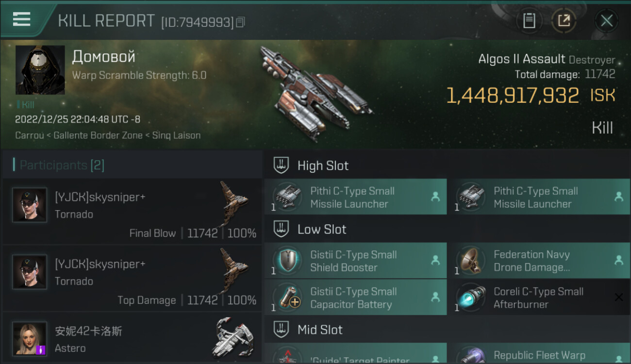The width and height of the screenshot is (631, 364).
Task: Open skysniper+ Final Blow participant entry
Action: point(132,211)
